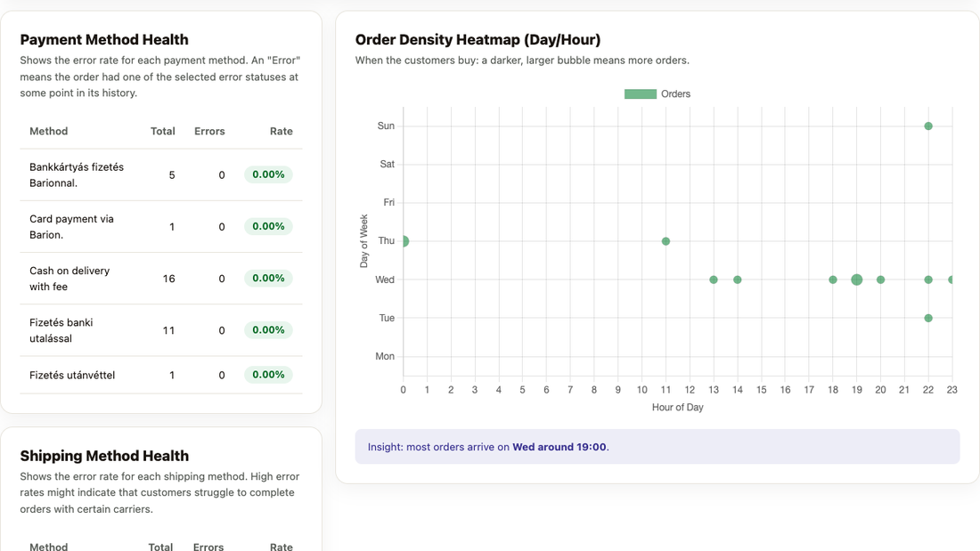Click the Rate column header in payment table
The image size is (980, 551).
(x=282, y=131)
